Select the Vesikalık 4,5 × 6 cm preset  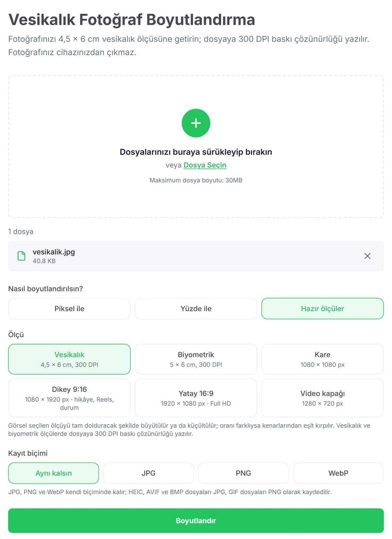(69, 359)
